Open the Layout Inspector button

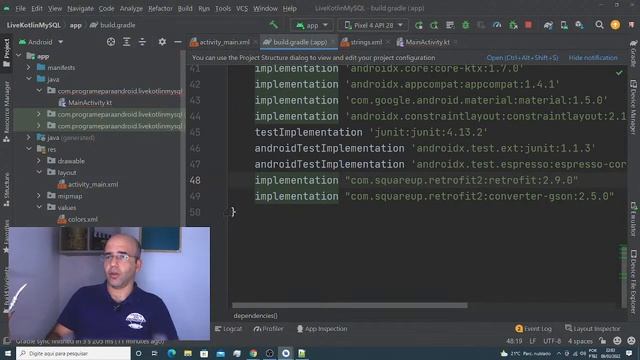pos(593,329)
